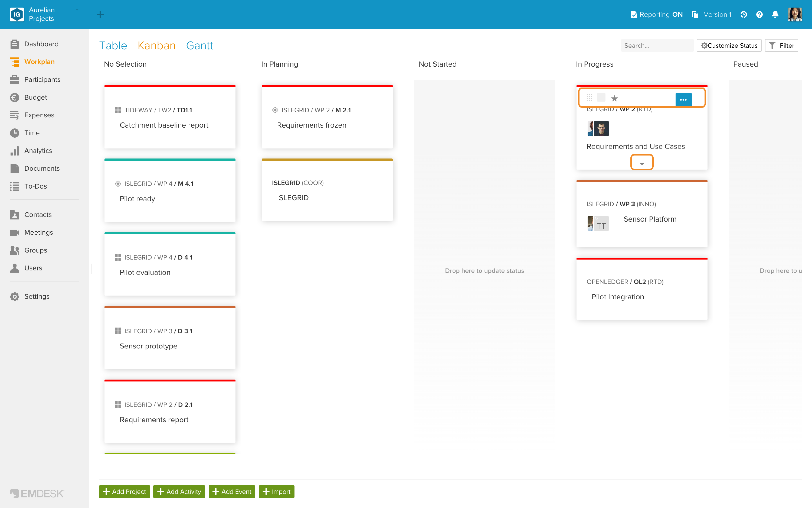Click the plus icon in the top bar
This screenshot has width=812, height=508.
[x=100, y=14]
